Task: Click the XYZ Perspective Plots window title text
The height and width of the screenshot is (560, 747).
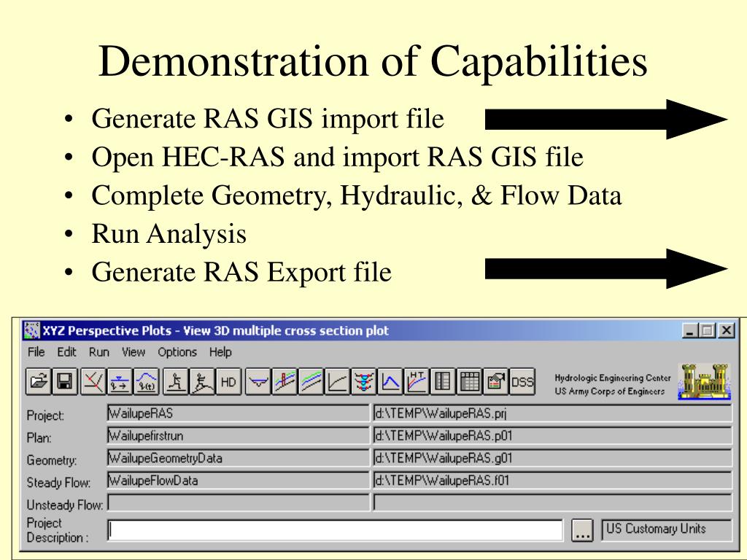Action: [215, 330]
